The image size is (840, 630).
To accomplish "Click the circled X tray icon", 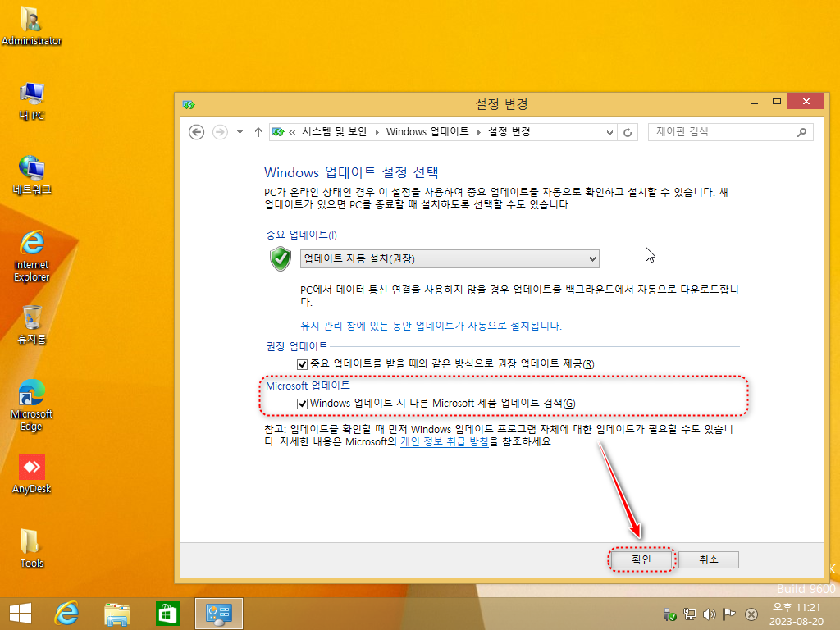I will (751, 614).
